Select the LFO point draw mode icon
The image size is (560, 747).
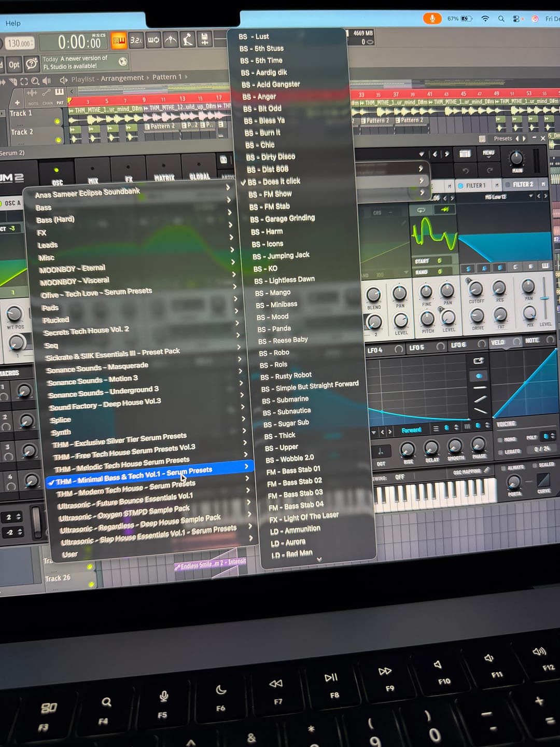click(x=479, y=376)
